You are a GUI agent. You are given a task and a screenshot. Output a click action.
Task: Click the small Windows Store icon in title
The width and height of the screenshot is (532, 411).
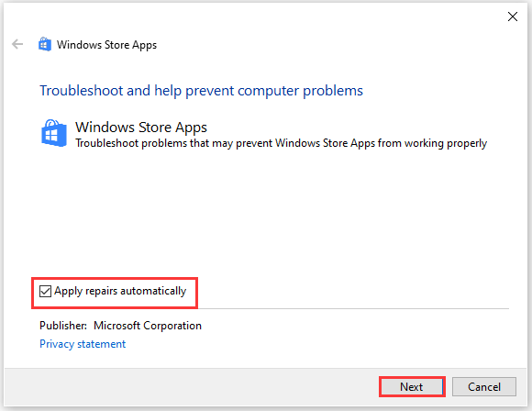coord(45,44)
